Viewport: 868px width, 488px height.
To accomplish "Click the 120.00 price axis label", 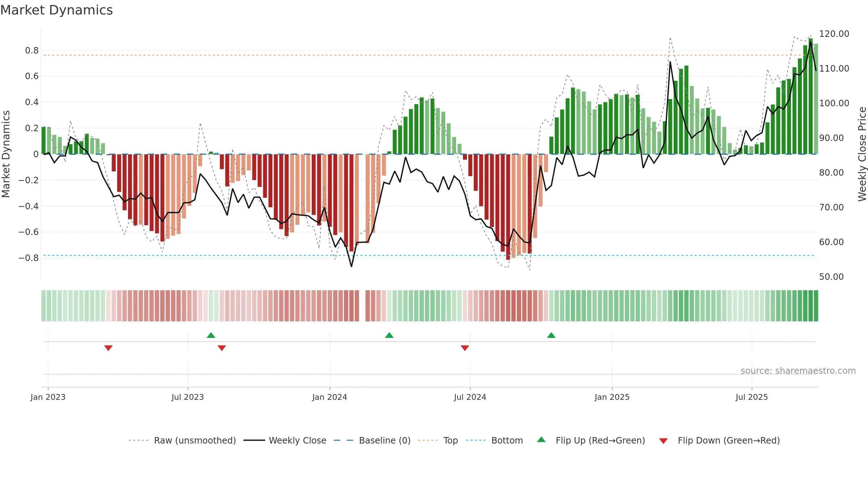I will click(x=834, y=34).
